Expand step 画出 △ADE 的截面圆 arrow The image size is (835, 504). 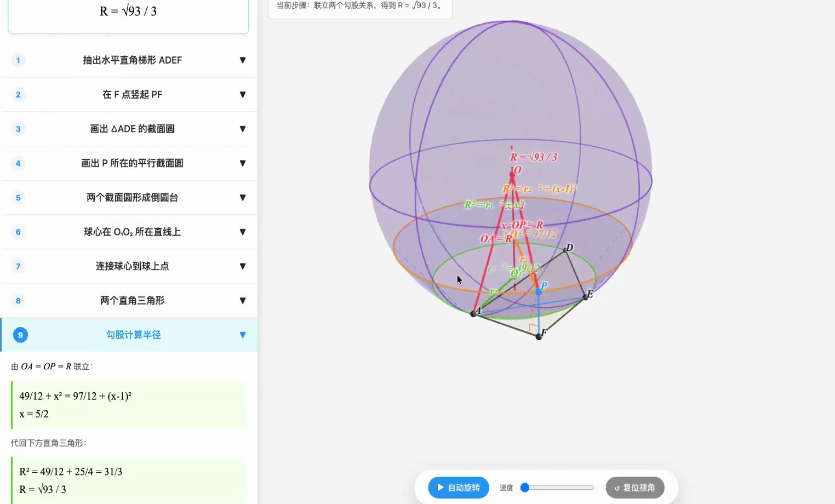243,129
